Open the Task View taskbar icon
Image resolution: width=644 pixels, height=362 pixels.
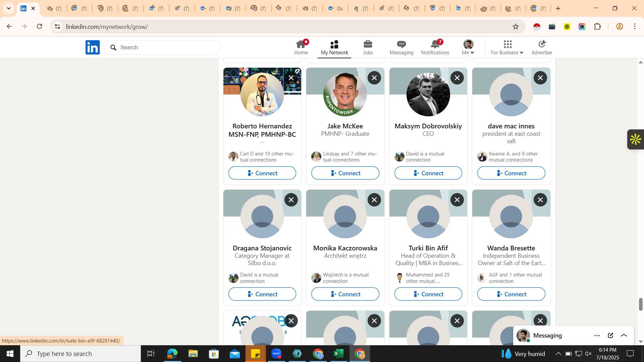pos(151,354)
